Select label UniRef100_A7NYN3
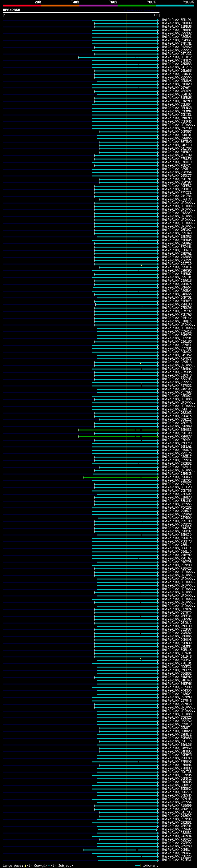 point(176,101)
